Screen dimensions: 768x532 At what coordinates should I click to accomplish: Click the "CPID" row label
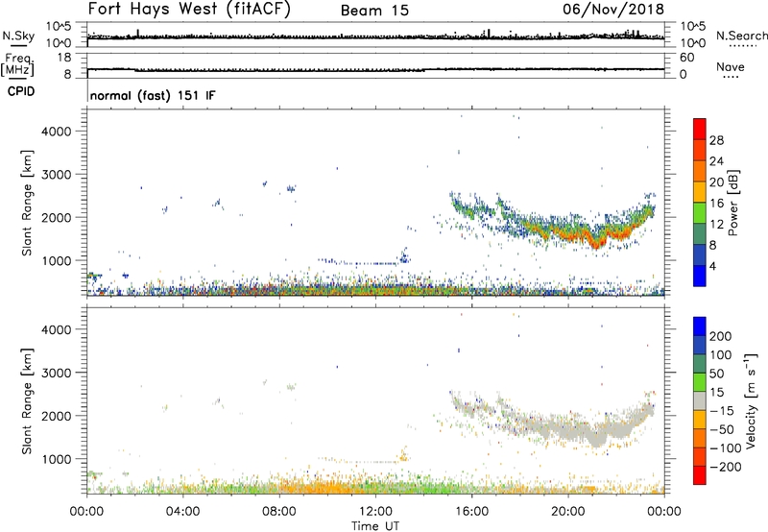pyautogui.click(x=21, y=91)
